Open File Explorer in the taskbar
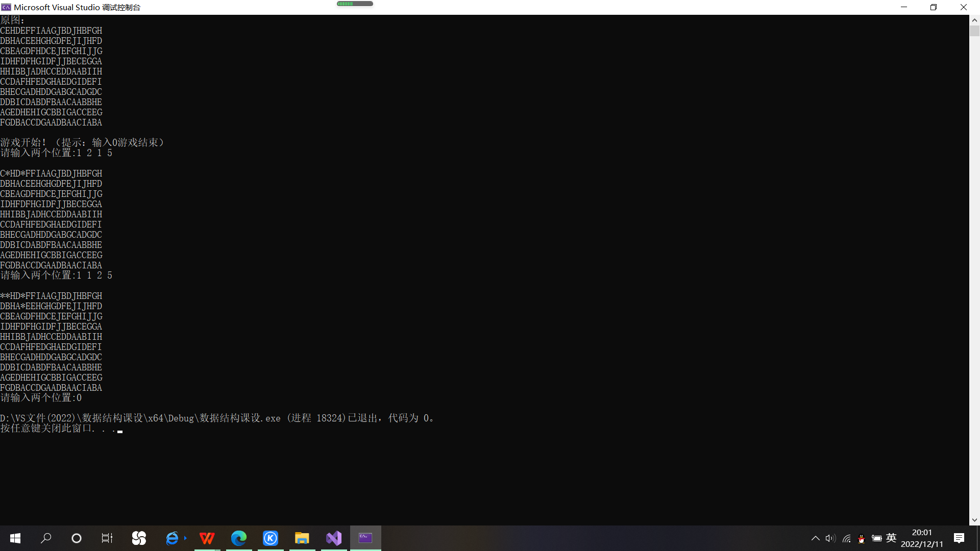The height and width of the screenshot is (551, 980). click(302, 538)
